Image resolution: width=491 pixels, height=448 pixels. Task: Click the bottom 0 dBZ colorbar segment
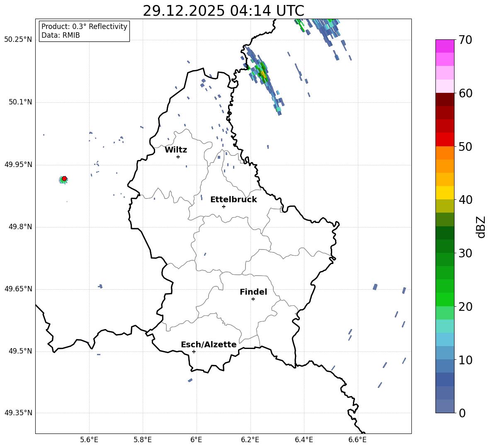click(x=445, y=406)
